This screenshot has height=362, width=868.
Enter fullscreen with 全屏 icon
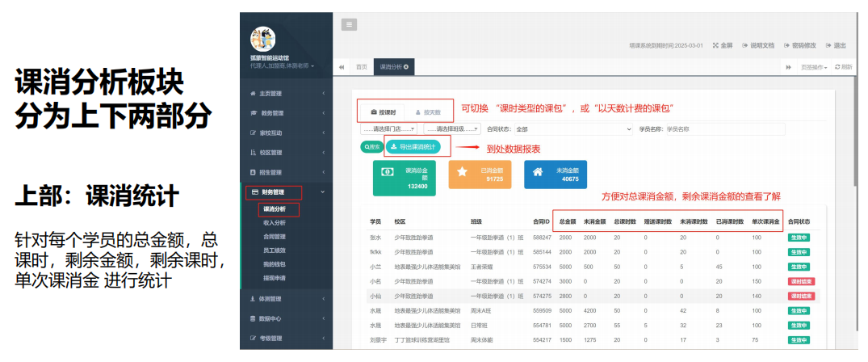[x=722, y=45]
